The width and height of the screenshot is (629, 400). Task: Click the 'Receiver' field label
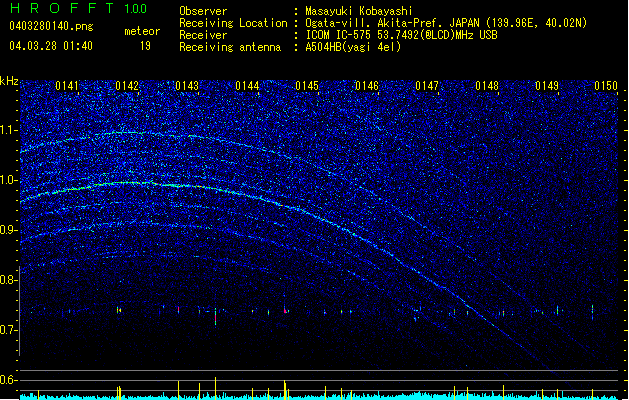pyautogui.click(x=203, y=35)
